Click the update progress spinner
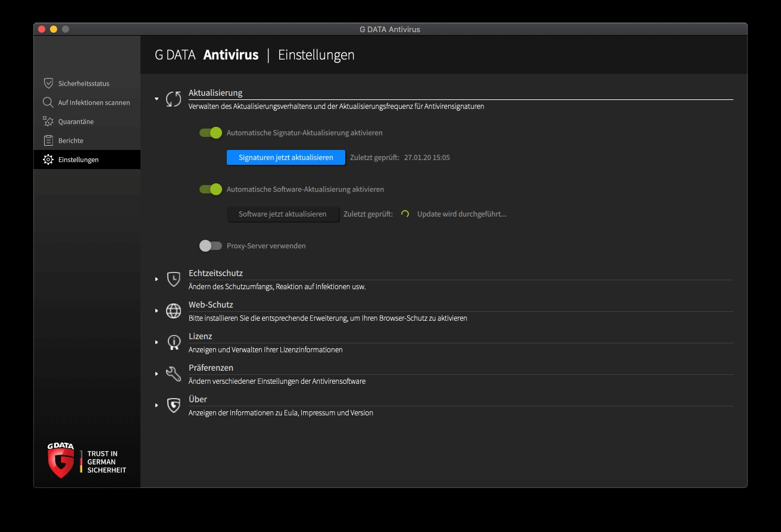Image resolution: width=781 pixels, height=532 pixels. [405, 214]
